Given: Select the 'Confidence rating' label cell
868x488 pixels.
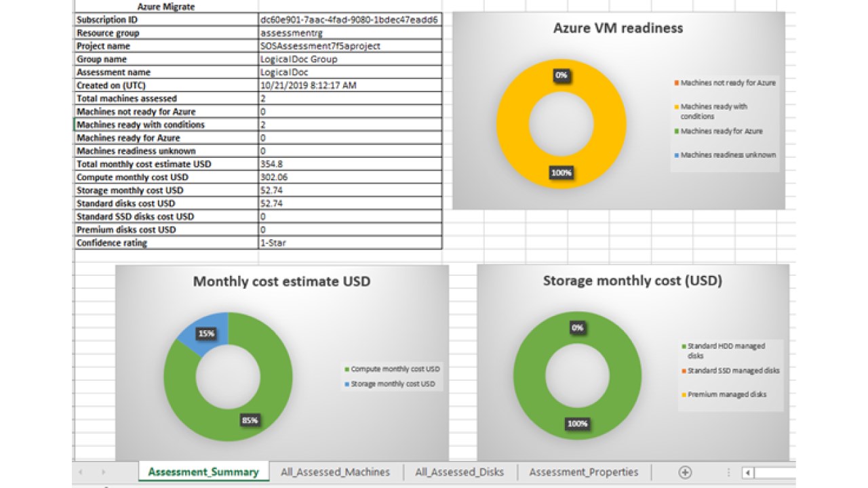Looking at the screenshot, I should tap(165, 243).
